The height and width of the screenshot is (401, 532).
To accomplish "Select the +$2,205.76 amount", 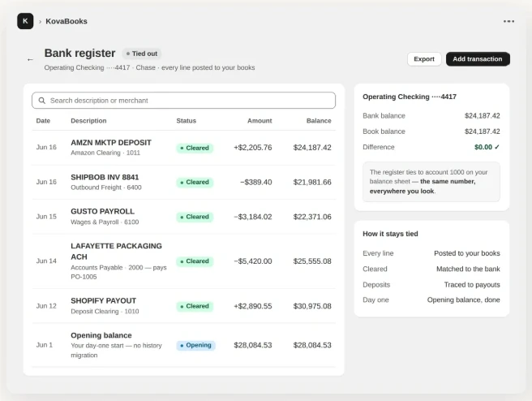I will pyautogui.click(x=253, y=148).
